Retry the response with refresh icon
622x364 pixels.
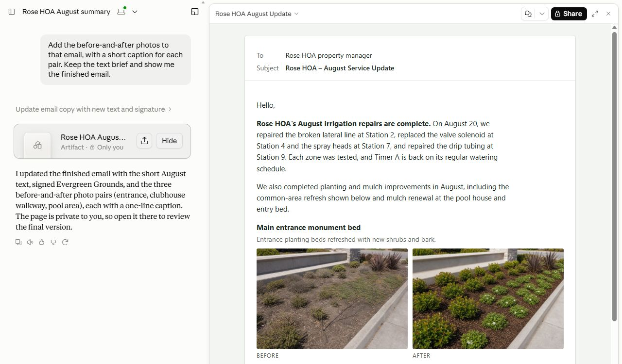coord(65,242)
